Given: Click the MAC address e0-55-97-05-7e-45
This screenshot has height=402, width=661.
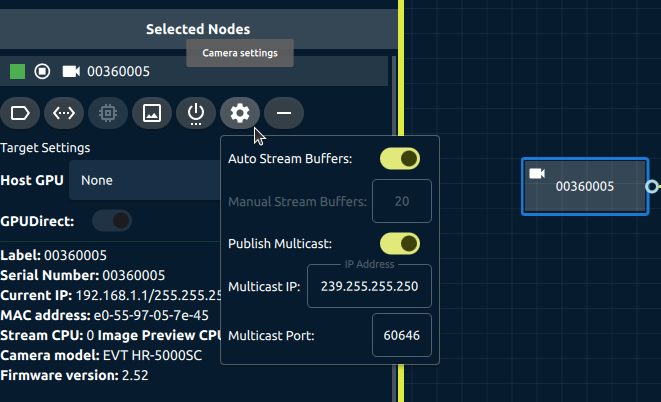Looking at the screenshot, I should (x=105, y=315).
